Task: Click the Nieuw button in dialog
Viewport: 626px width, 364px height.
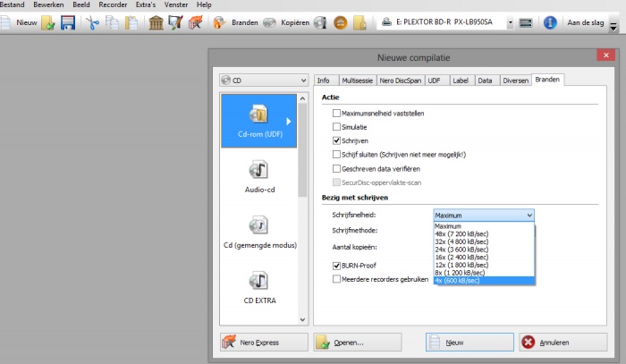Action: (x=469, y=343)
